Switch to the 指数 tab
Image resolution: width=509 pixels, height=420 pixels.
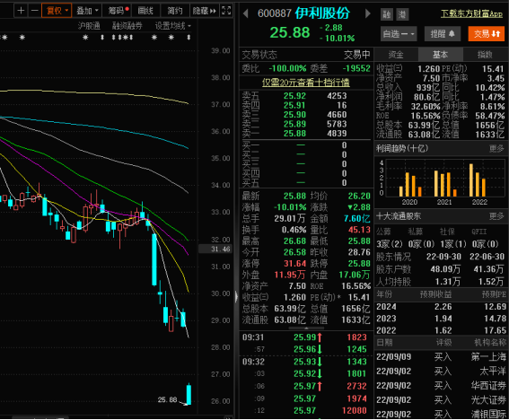[x=485, y=55]
